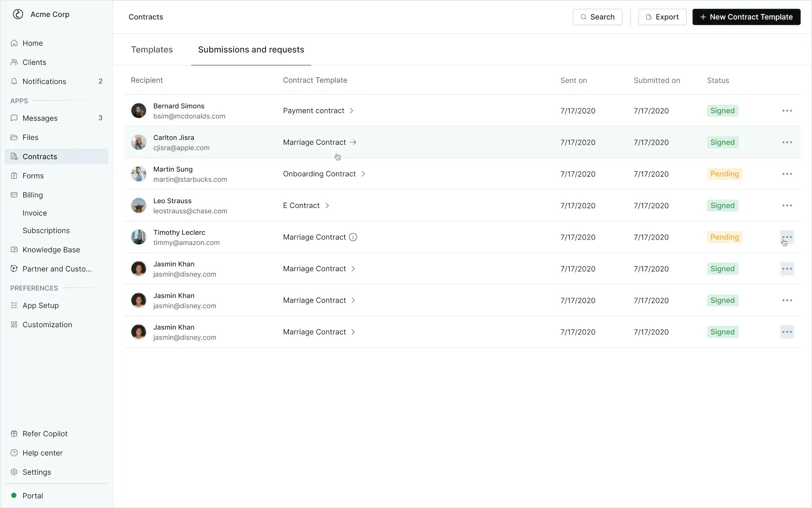
Task: Click the Signed status for Bernard Simons
Action: click(x=722, y=110)
